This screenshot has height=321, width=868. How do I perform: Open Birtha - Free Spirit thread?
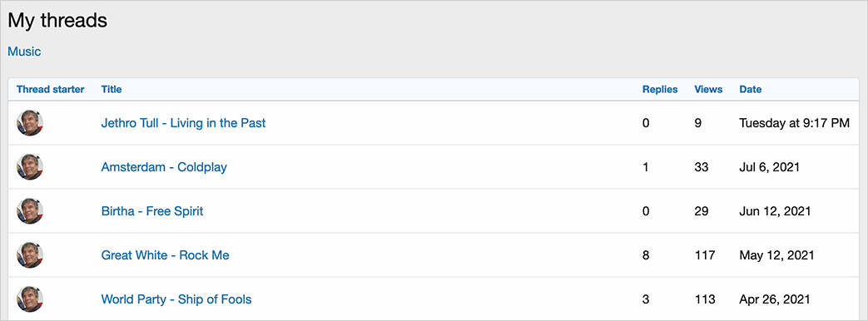pyautogui.click(x=152, y=211)
